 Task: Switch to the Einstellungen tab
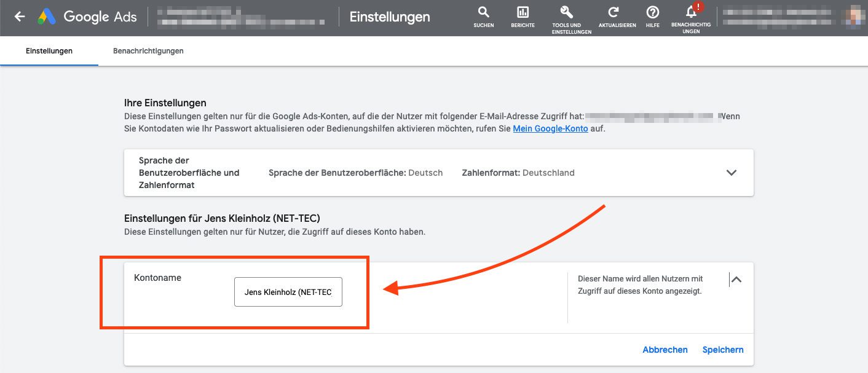click(x=49, y=51)
